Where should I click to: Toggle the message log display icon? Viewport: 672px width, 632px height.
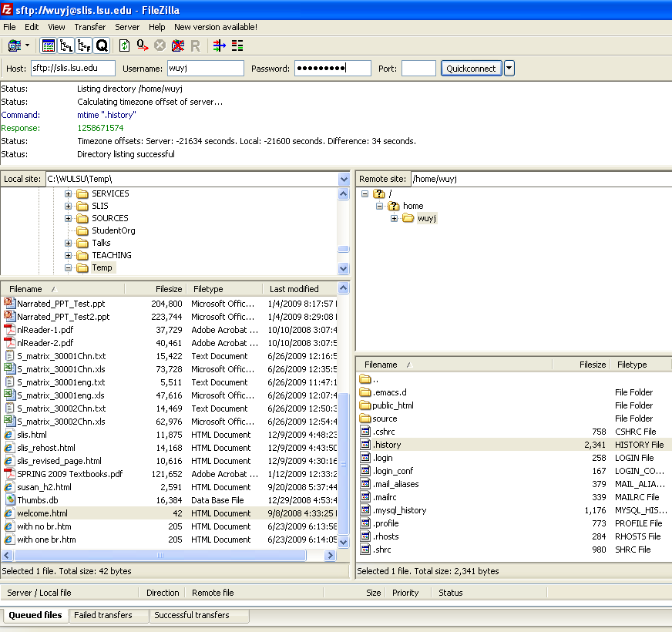point(48,45)
